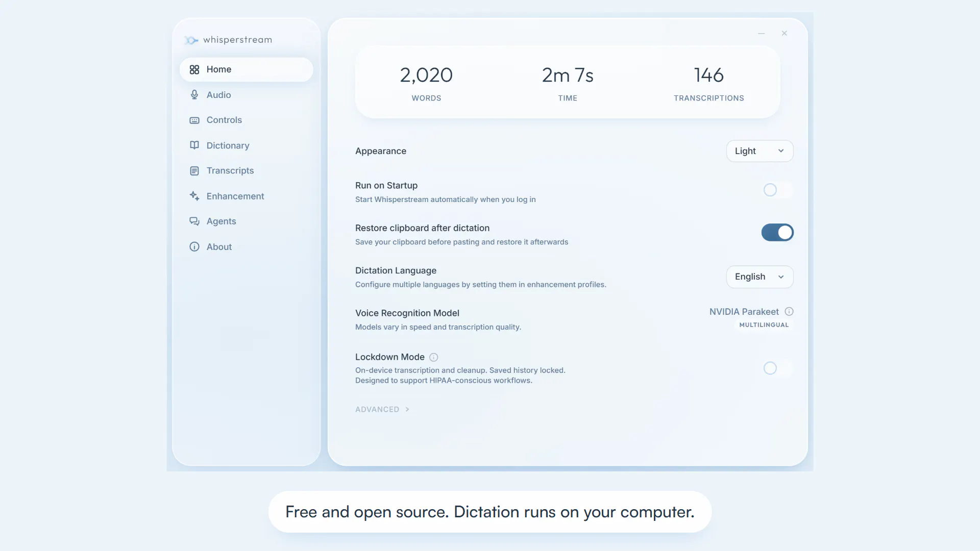Click the NVIDIA Parakeet model name

coord(744,312)
